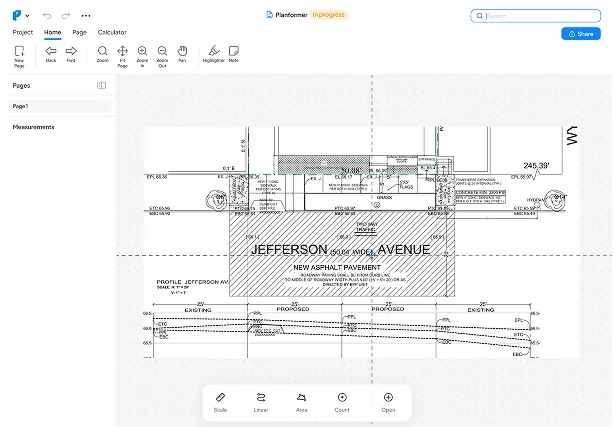This screenshot has height=427, width=615.
Task: Choose the Highlighter tool
Action: pyautogui.click(x=213, y=51)
